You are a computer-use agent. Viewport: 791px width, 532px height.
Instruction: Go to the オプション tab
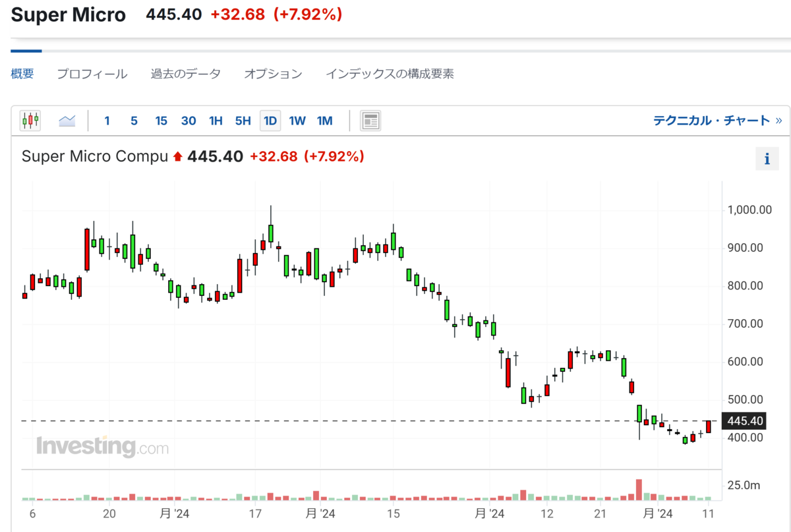pos(273,74)
